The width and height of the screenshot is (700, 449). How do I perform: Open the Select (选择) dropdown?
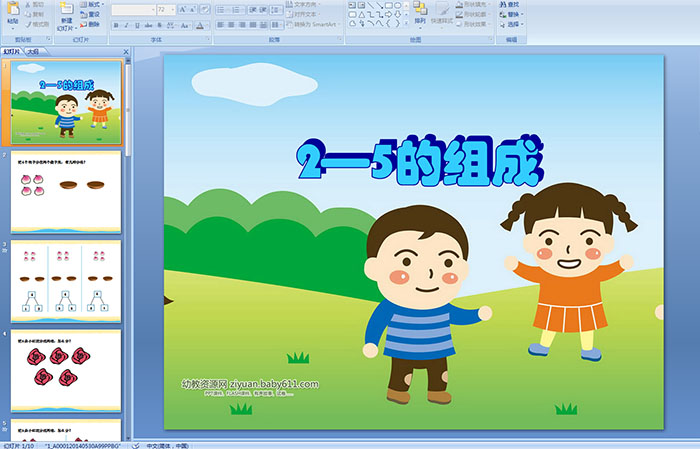[x=511, y=24]
